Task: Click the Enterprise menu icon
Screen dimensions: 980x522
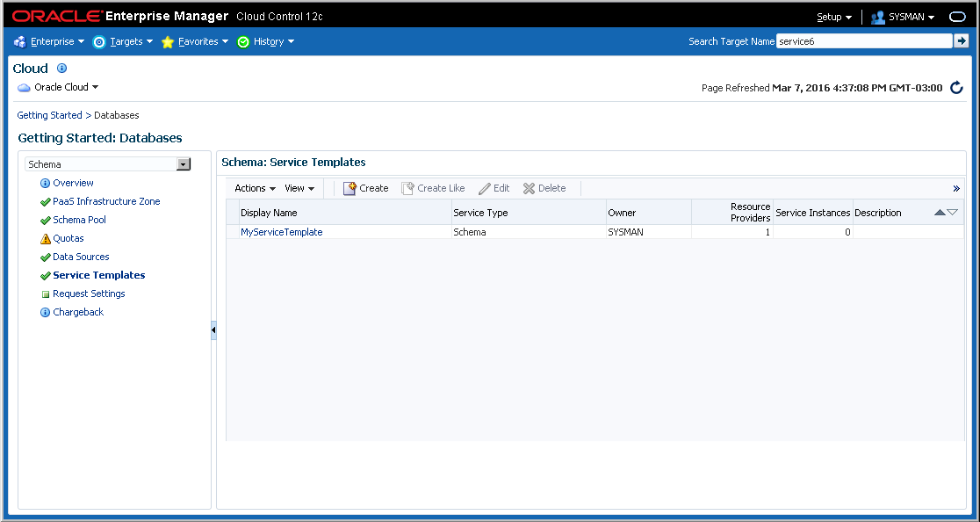Action: pyautogui.click(x=19, y=42)
